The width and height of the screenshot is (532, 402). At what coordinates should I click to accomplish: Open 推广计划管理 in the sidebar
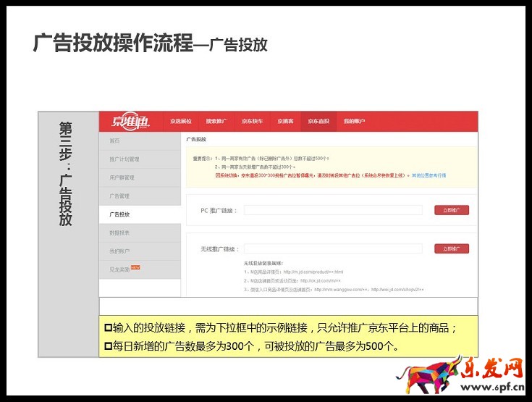(124, 159)
